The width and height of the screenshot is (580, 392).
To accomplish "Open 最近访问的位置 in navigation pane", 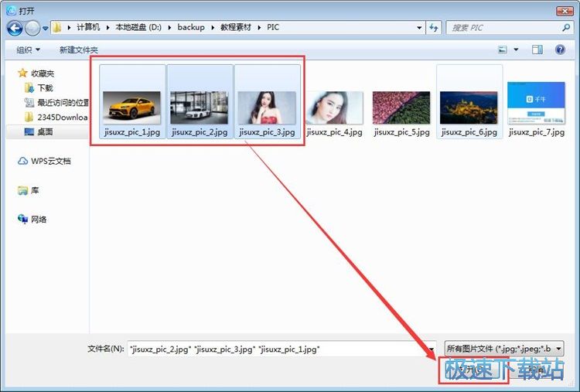I will click(63, 102).
